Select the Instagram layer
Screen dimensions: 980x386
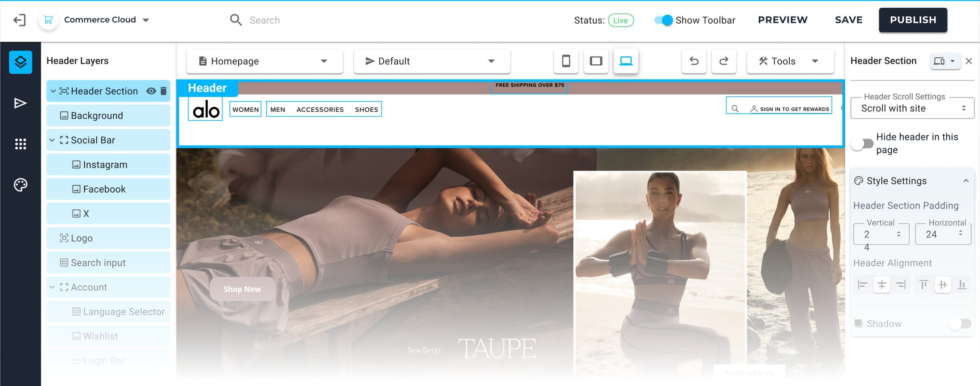[x=105, y=165]
